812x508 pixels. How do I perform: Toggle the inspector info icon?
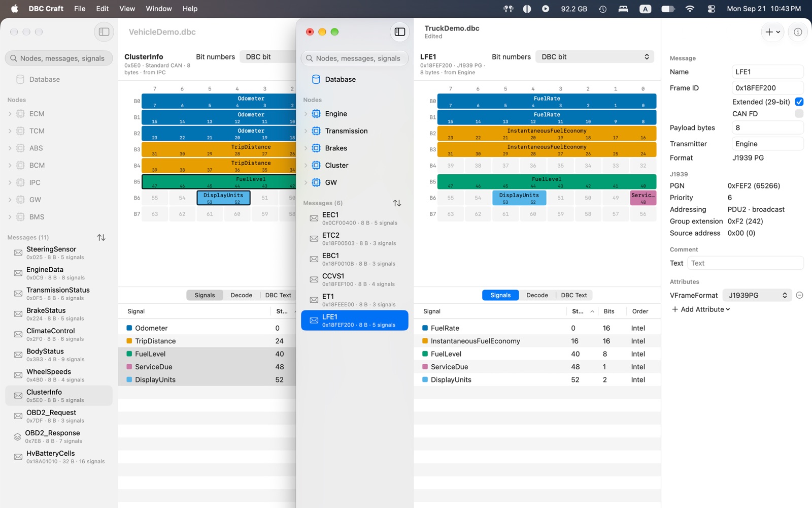[x=798, y=32]
